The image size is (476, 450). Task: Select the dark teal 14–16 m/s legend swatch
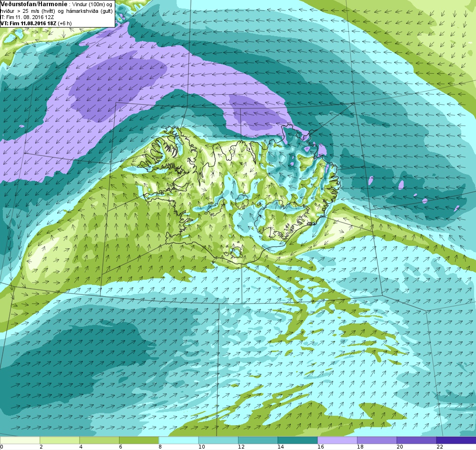pos(297,440)
